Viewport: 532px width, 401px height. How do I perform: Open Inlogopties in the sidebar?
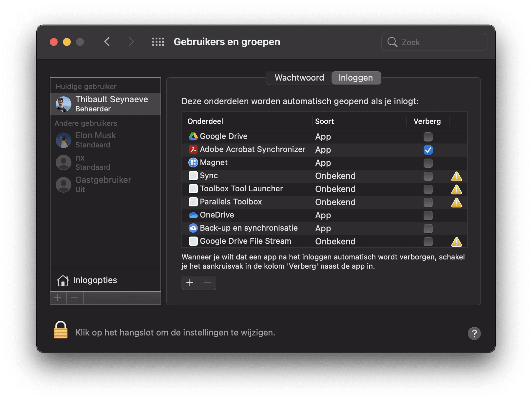[95, 280]
